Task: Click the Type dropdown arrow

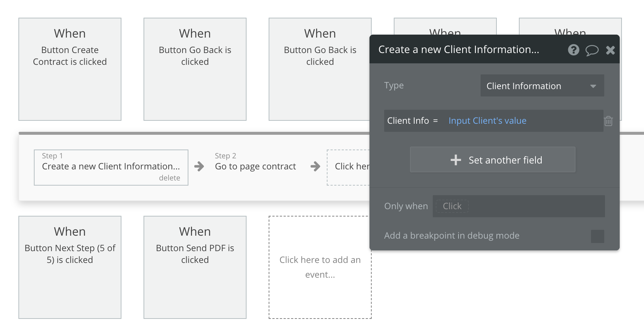Action: (593, 86)
